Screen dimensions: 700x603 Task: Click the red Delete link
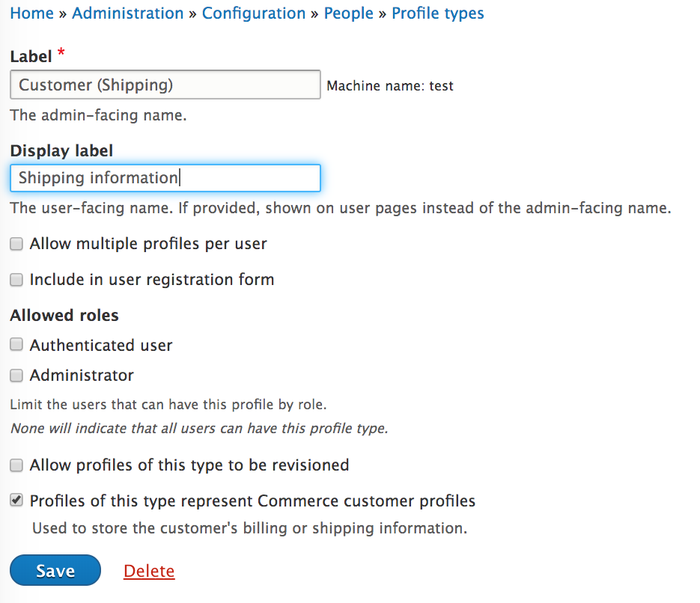coord(149,572)
